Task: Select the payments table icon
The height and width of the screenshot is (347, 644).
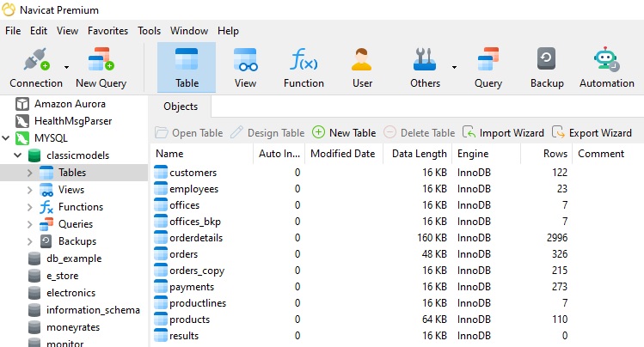Action: tap(161, 287)
